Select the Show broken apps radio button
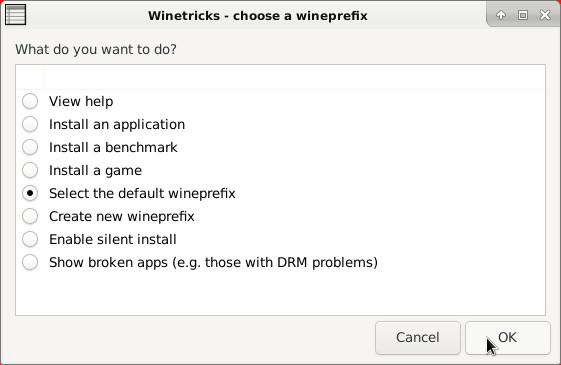 pyautogui.click(x=30, y=262)
